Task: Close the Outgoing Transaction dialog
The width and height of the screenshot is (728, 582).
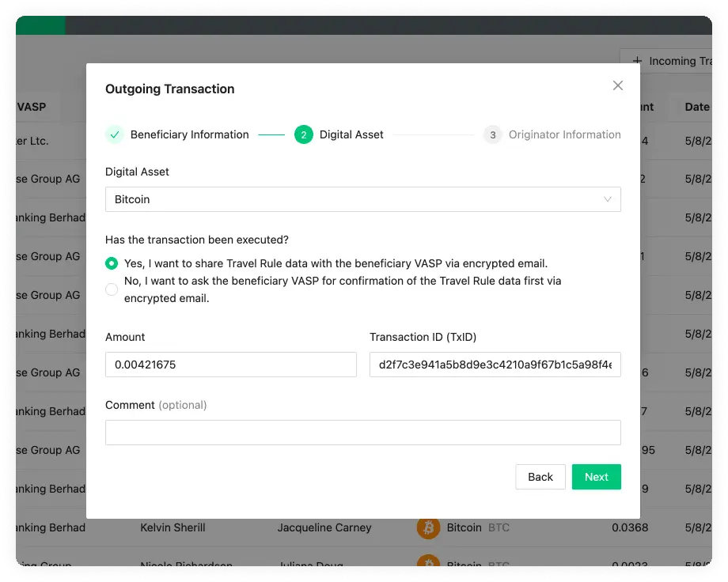Action: tap(618, 85)
